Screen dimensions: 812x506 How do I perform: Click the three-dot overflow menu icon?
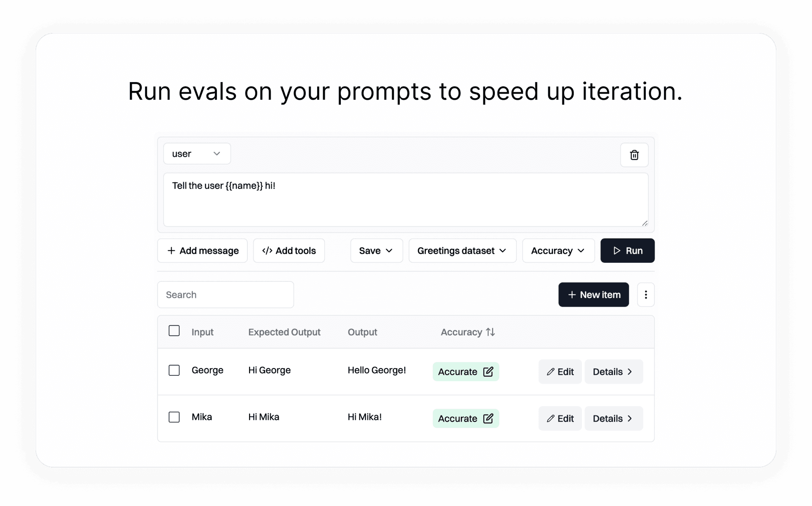pos(645,294)
